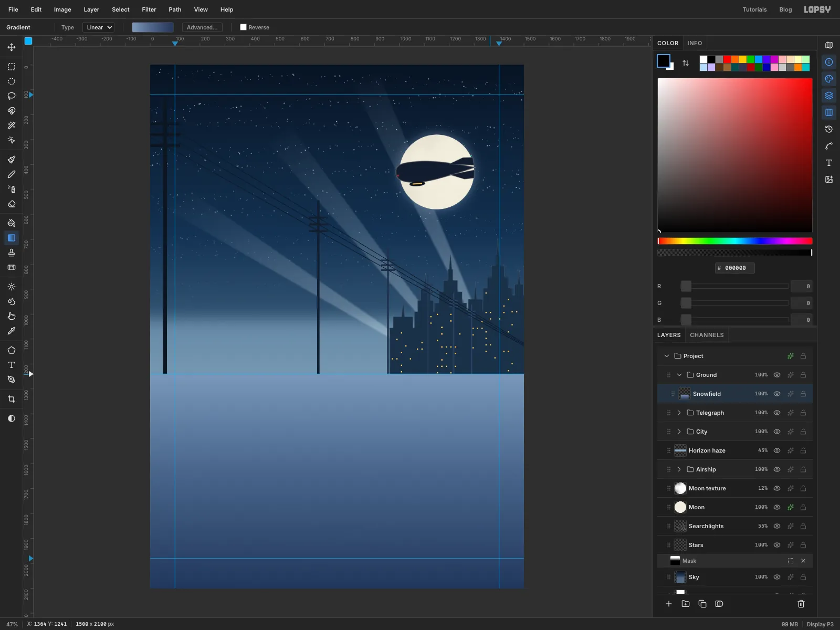Pick the red color swatch
The width and height of the screenshot is (840, 630).
[727, 59]
